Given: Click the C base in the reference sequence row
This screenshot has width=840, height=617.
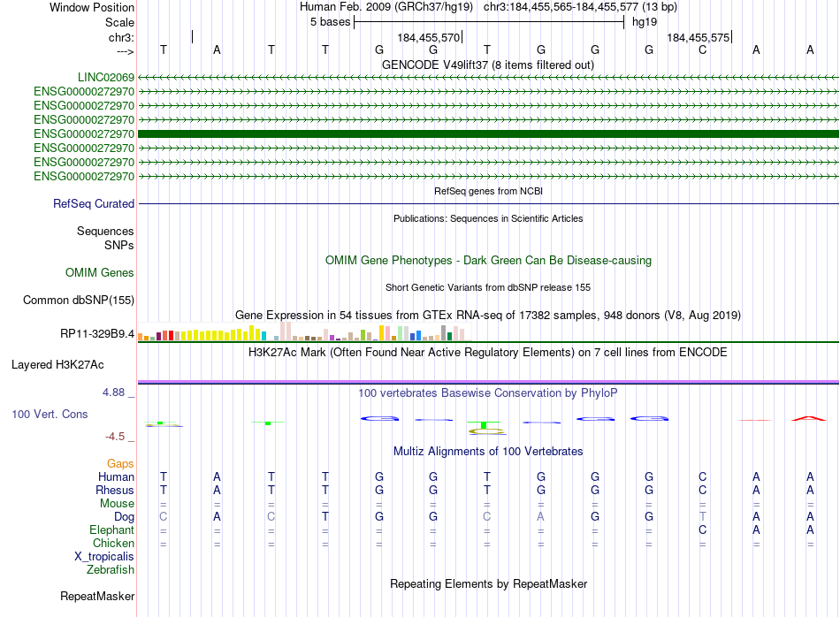Looking at the screenshot, I should tap(702, 50).
